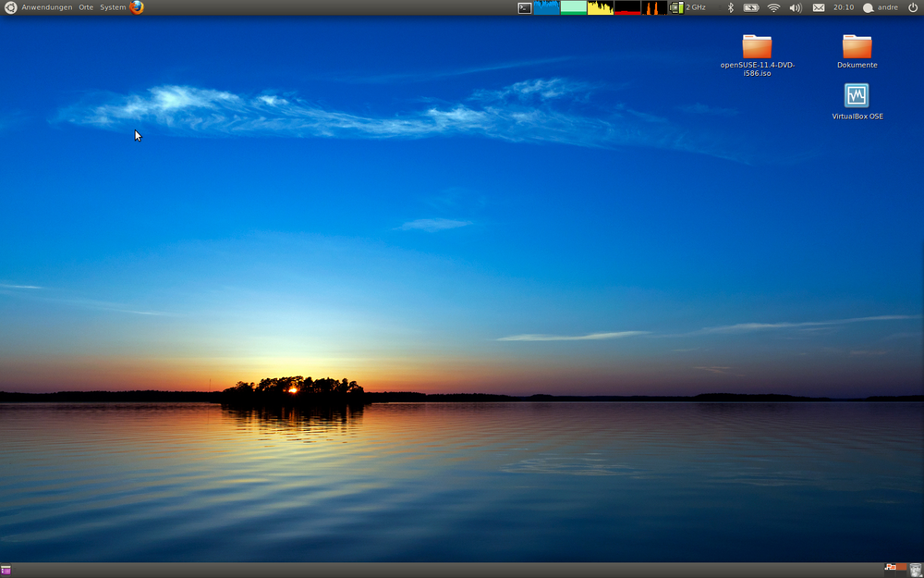Image resolution: width=924 pixels, height=578 pixels.
Task: Launch VirtualBox OSE from the desktop
Action: [857, 96]
